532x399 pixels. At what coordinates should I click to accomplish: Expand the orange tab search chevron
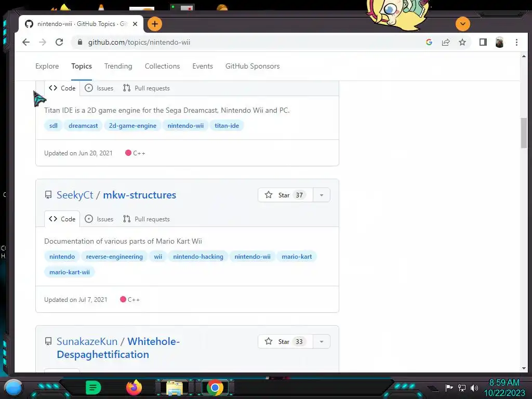pyautogui.click(x=463, y=24)
